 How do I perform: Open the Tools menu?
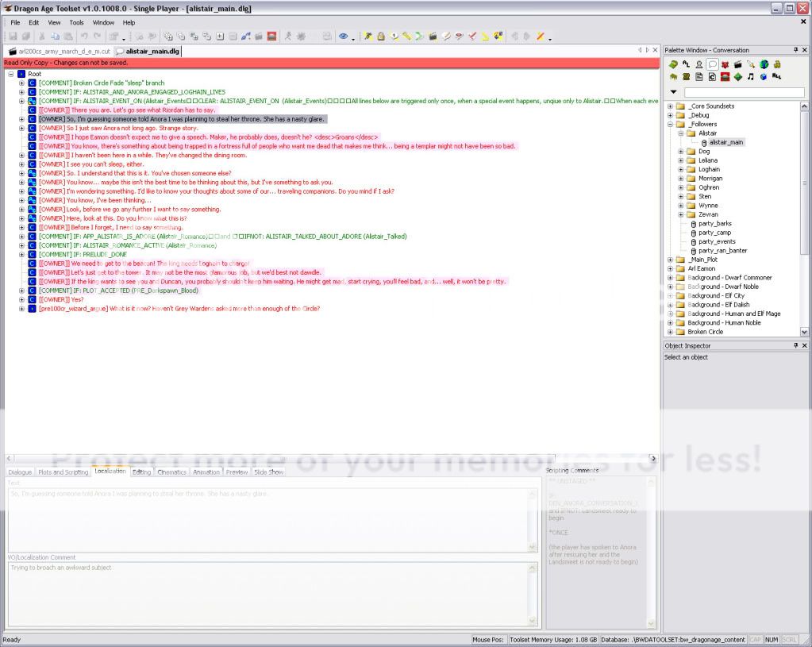[76, 22]
